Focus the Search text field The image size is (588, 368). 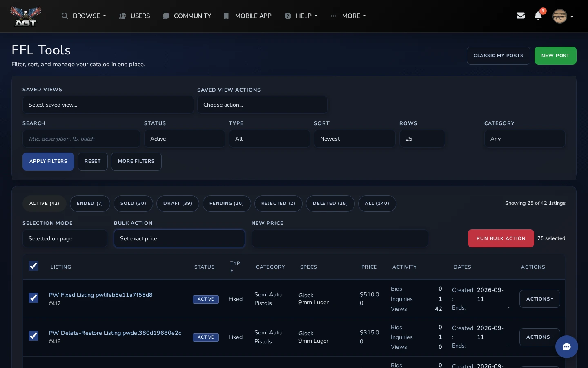(x=81, y=139)
